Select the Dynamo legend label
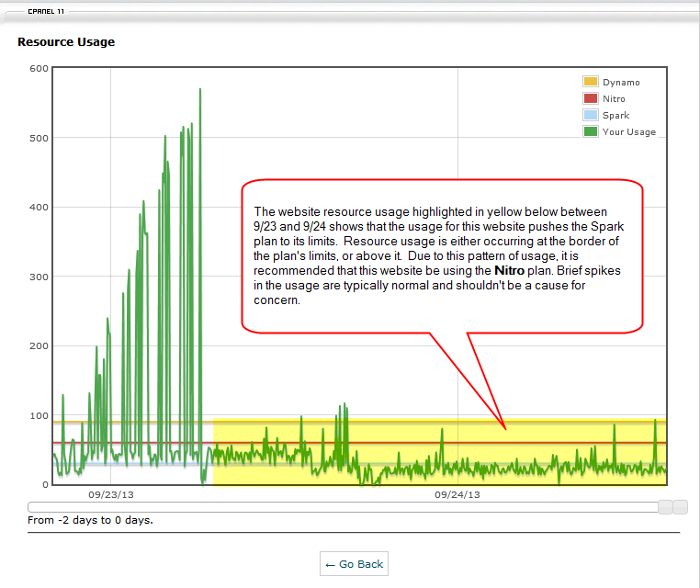Viewport: 700px width, 588px height. coord(621,83)
